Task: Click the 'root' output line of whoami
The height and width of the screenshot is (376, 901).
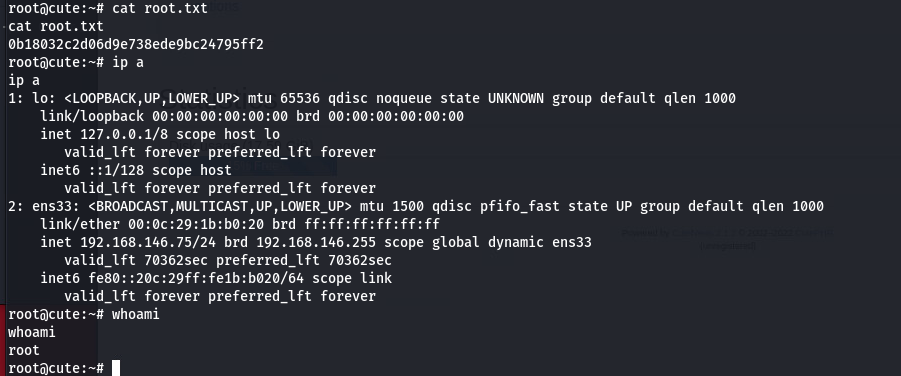Action: (x=24, y=350)
